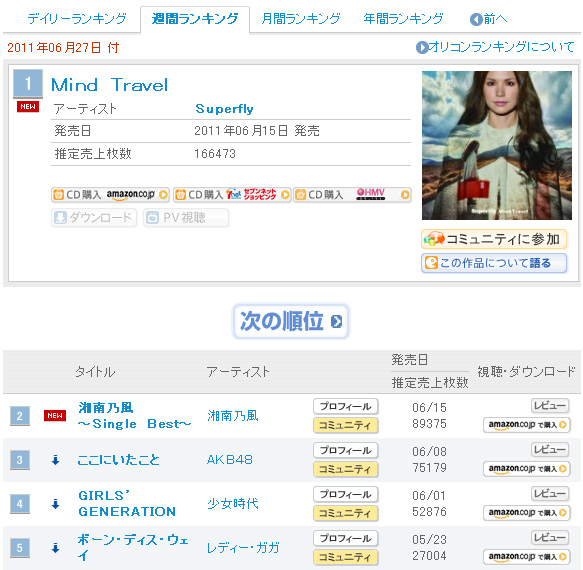This screenshot has height=570, width=583.
Task: Click the 推定売上枚数 column header
Action: [x=430, y=383]
